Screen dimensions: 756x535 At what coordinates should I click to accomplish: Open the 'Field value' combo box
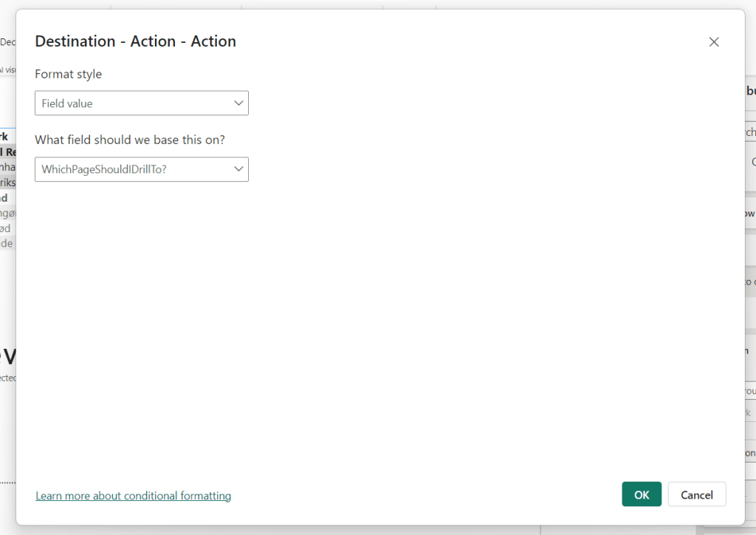133,103
